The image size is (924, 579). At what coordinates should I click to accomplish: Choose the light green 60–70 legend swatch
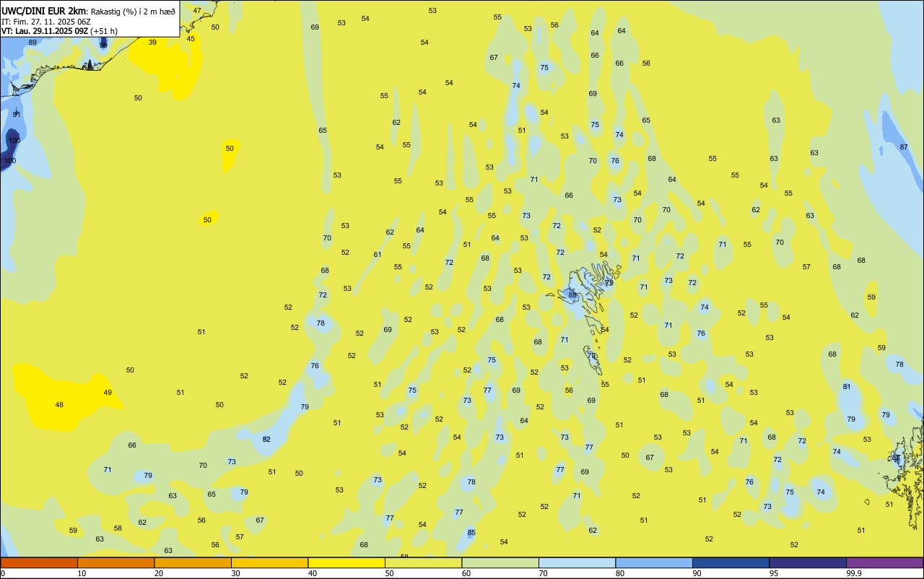(500, 562)
